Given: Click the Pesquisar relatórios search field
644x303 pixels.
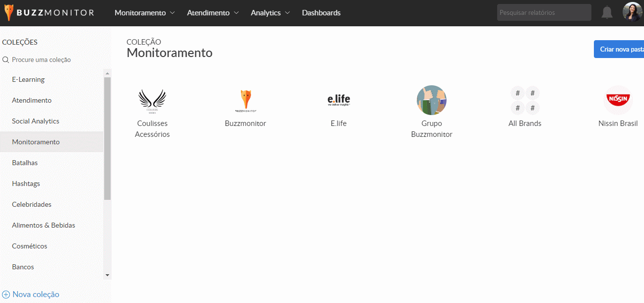Looking at the screenshot, I should tap(543, 12).
